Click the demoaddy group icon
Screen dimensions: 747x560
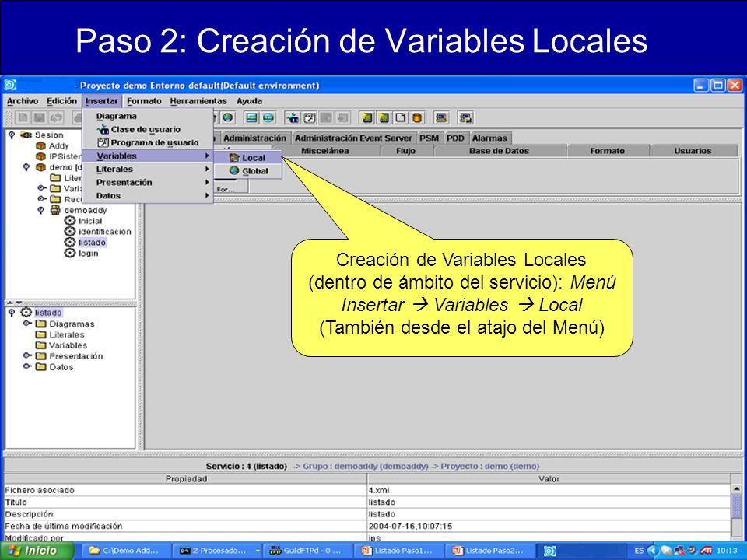click(55, 210)
